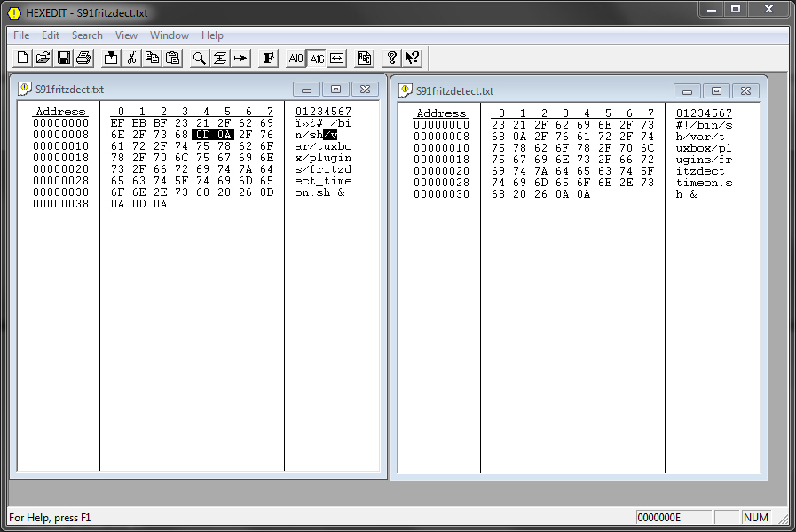Click the Font 'F' toolbar icon
The image size is (796, 532).
coord(268,58)
